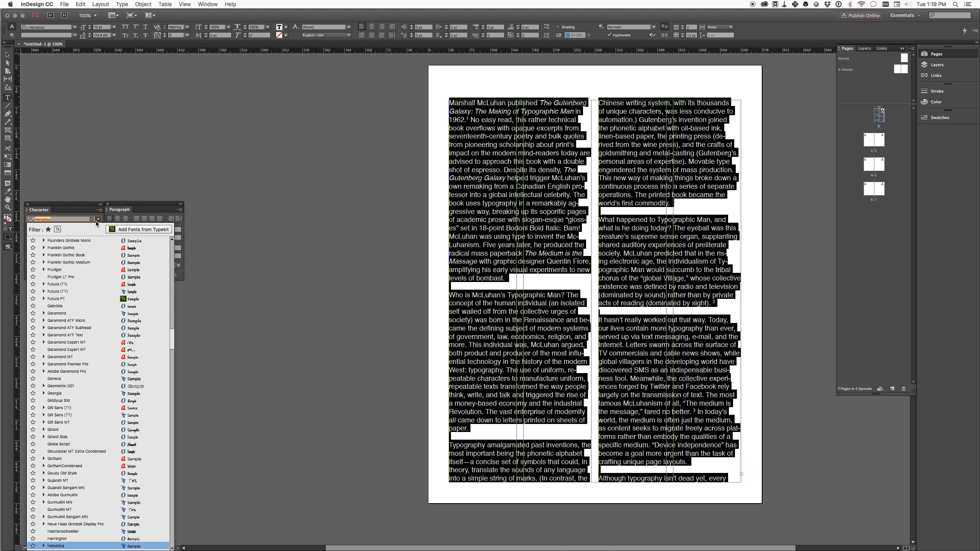Screen dimensions: 980x551
Task: Open the Essentials workspace dropdown
Action: 905,15
